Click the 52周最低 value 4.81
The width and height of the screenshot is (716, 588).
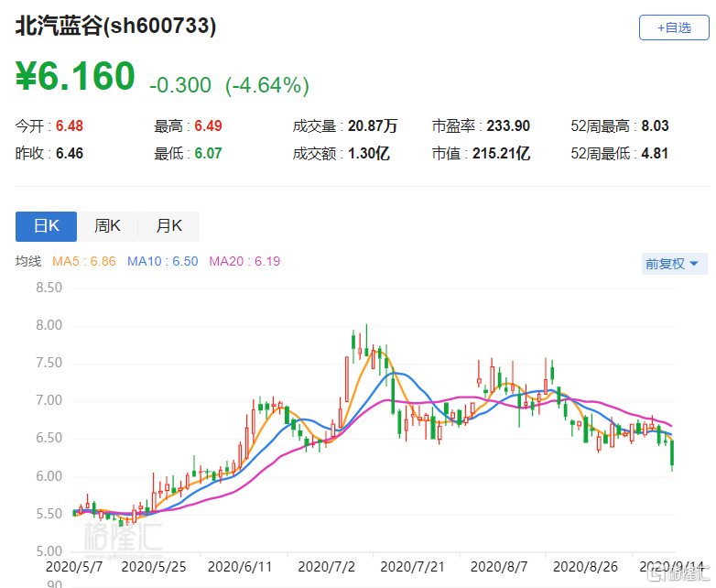655,153
